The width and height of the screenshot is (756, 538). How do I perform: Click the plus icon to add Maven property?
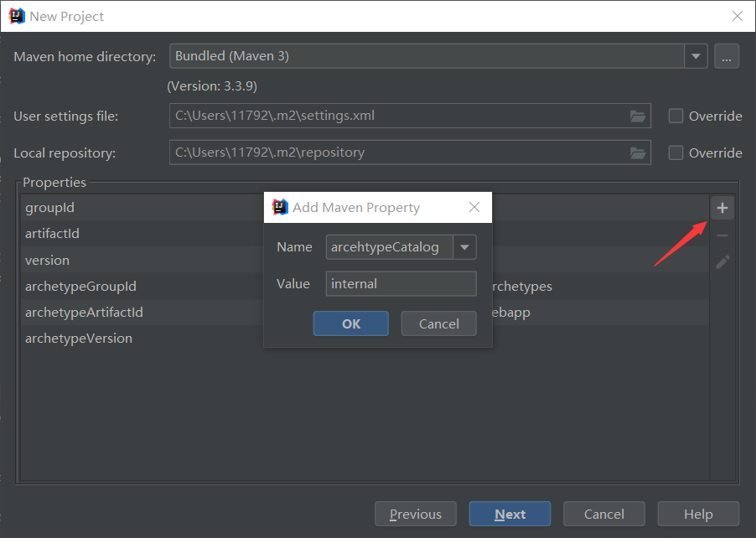click(722, 208)
